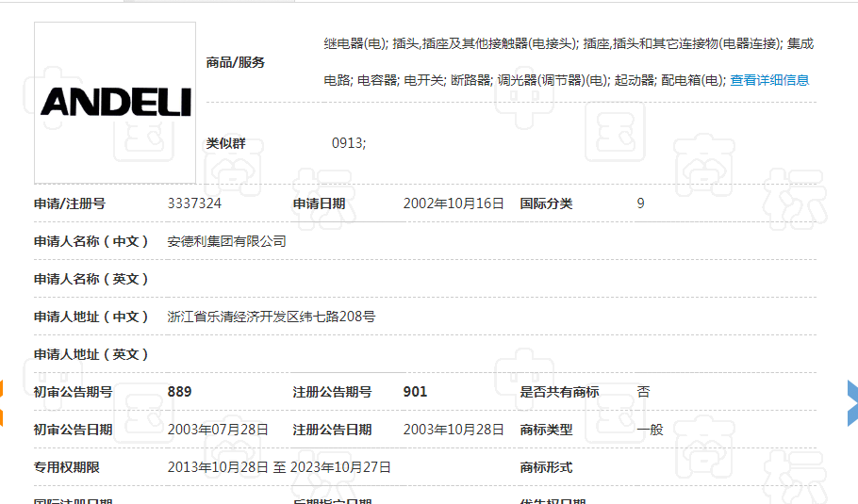This screenshot has width=858, height=504.
Task: Click applicant name 安德利集团有限公司
Action: tap(226, 241)
